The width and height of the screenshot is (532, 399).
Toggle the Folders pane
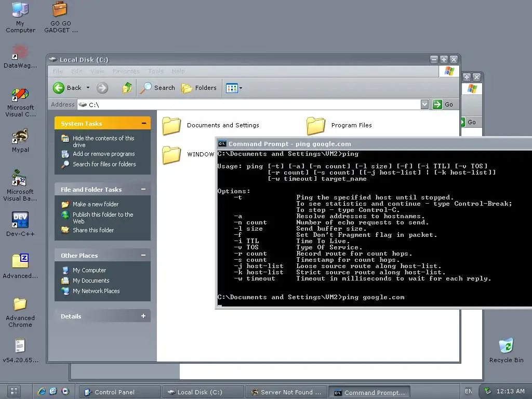[x=199, y=88]
